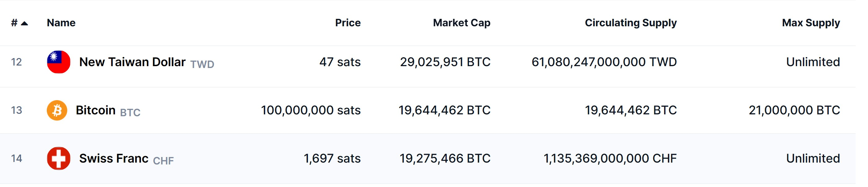Image resolution: width=868 pixels, height=187 pixels.
Task: Click the orange Bitcoin logo icon
Action: click(57, 110)
